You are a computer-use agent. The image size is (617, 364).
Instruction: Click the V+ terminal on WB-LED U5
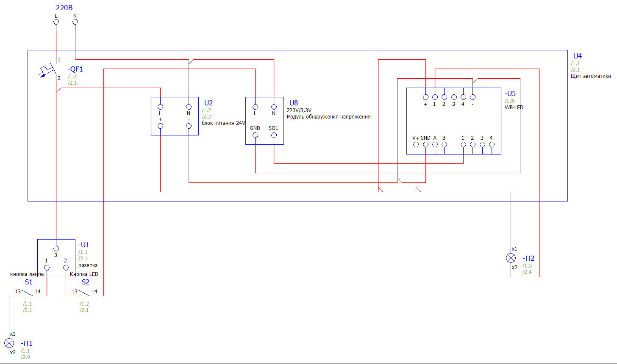[x=416, y=145]
